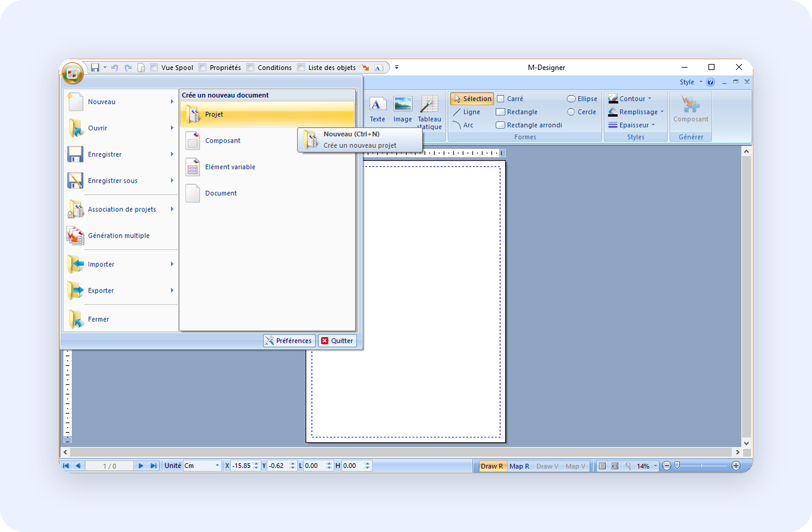Open the Unité Cm combo box

202,466
